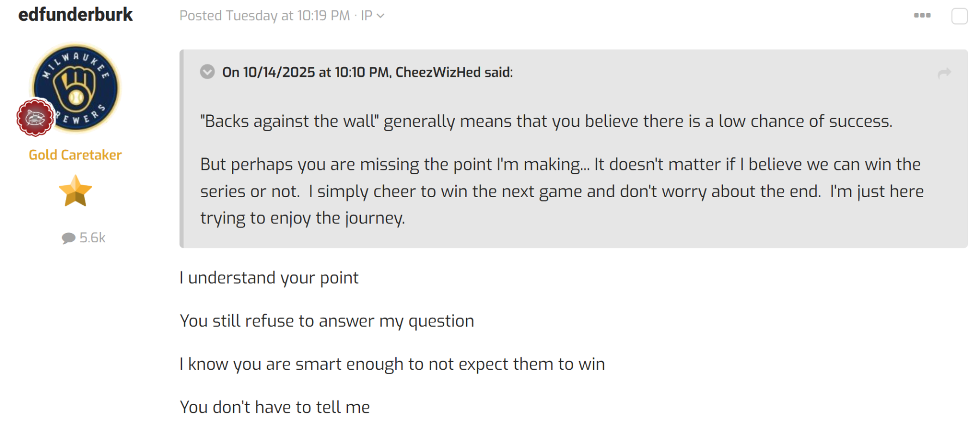
Task: Click the Posted Tuesday at 10:19 PM timestamp
Action: (265, 16)
